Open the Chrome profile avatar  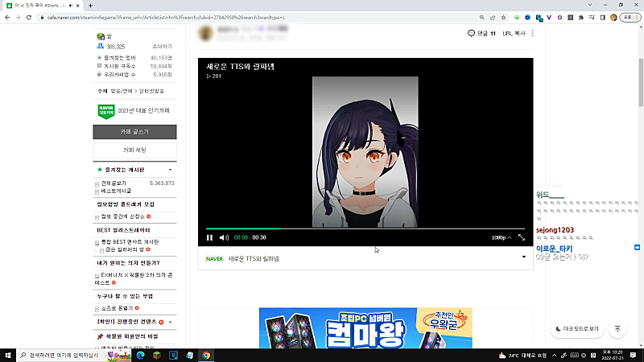[x=613, y=18]
